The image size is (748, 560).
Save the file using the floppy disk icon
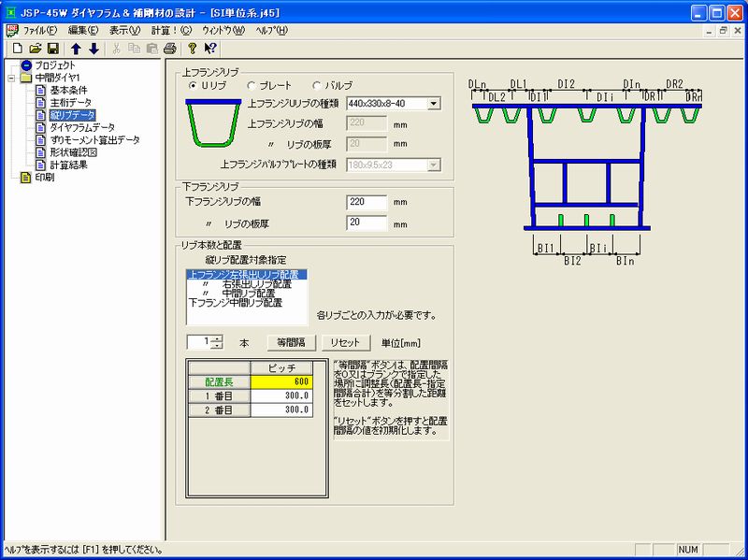(x=52, y=48)
